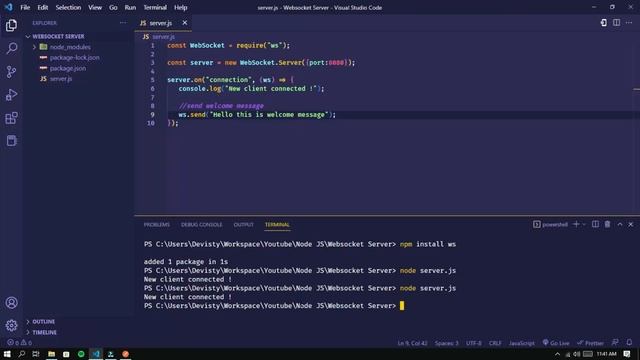Select the Terminal panel tab
This screenshot has height=360, width=640.
coord(277,224)
